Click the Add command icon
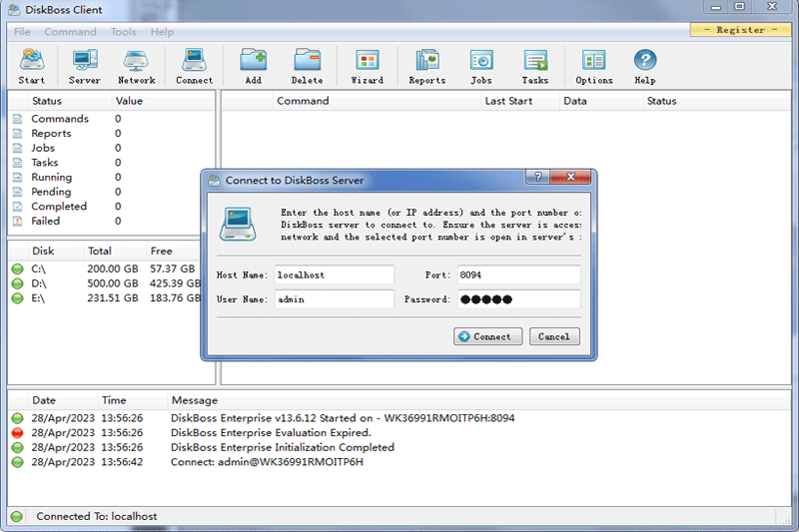The width and height of the screenshot is (799, 532). tap(253, 66)
